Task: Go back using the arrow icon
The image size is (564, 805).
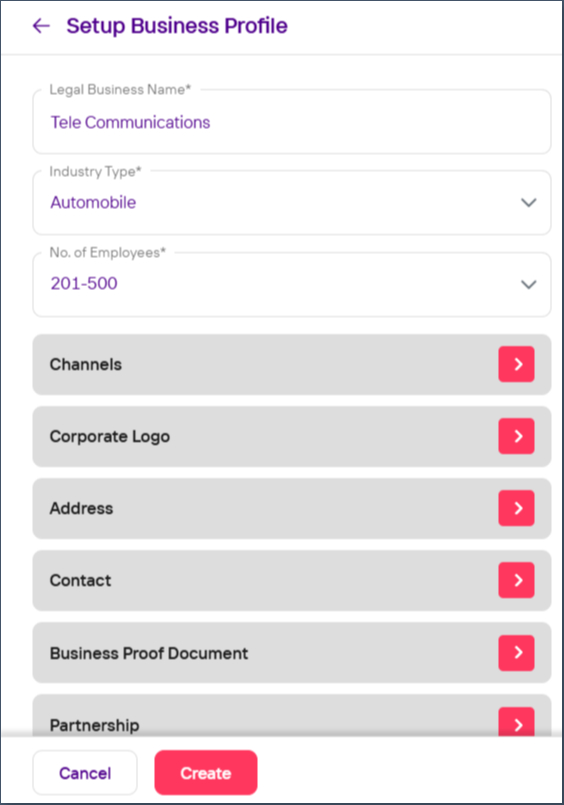Action: coord(41,26)
